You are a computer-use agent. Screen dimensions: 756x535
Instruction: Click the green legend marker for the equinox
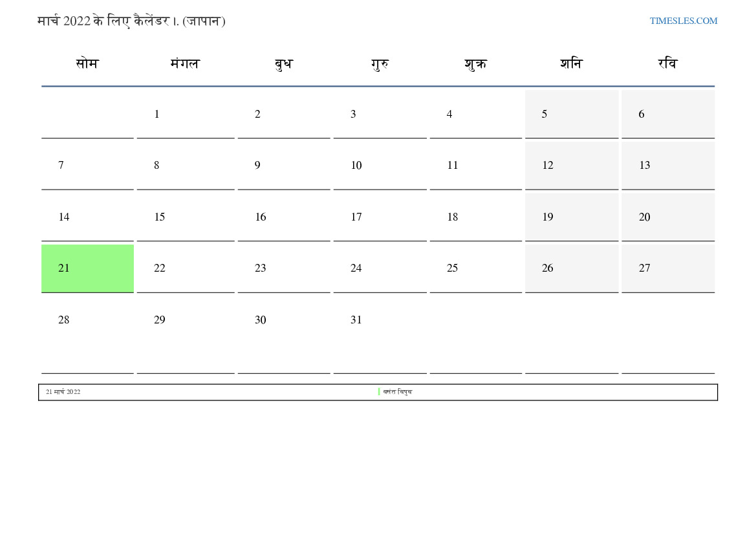point(379,392)
